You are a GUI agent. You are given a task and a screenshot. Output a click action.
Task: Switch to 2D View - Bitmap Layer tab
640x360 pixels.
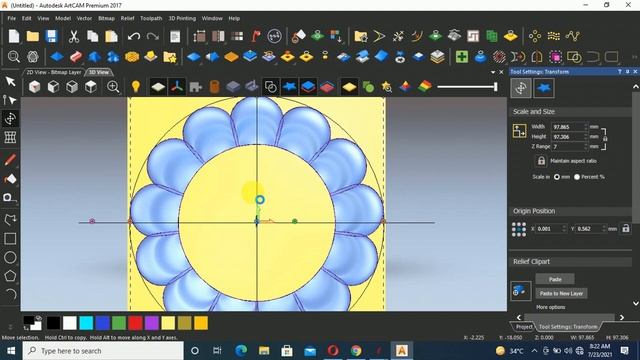[x=54, y=72]
